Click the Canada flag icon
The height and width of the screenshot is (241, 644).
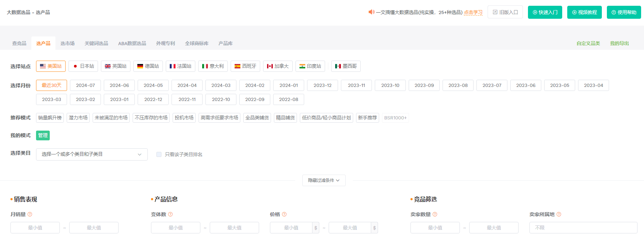coord(270,66)
